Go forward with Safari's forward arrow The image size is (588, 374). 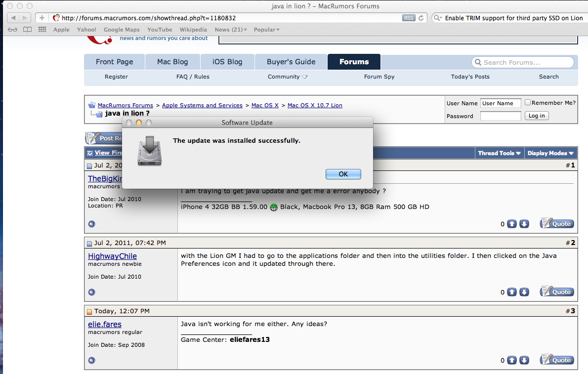pyautogui.click(x=25, y=18)
